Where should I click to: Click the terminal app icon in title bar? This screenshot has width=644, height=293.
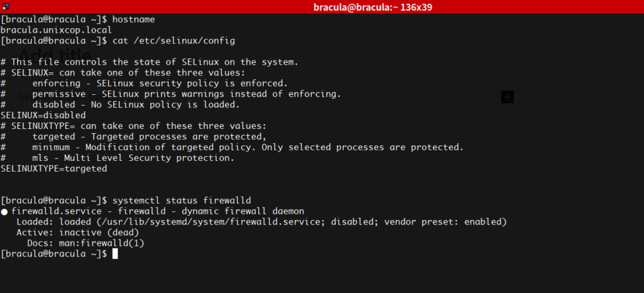pos(6,6)
